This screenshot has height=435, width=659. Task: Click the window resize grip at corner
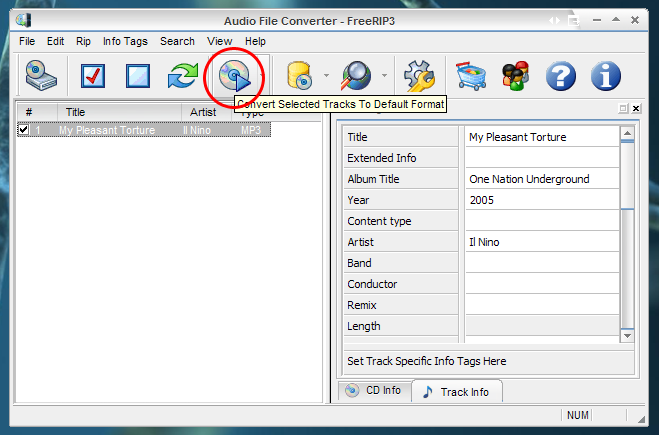(641, 419)
